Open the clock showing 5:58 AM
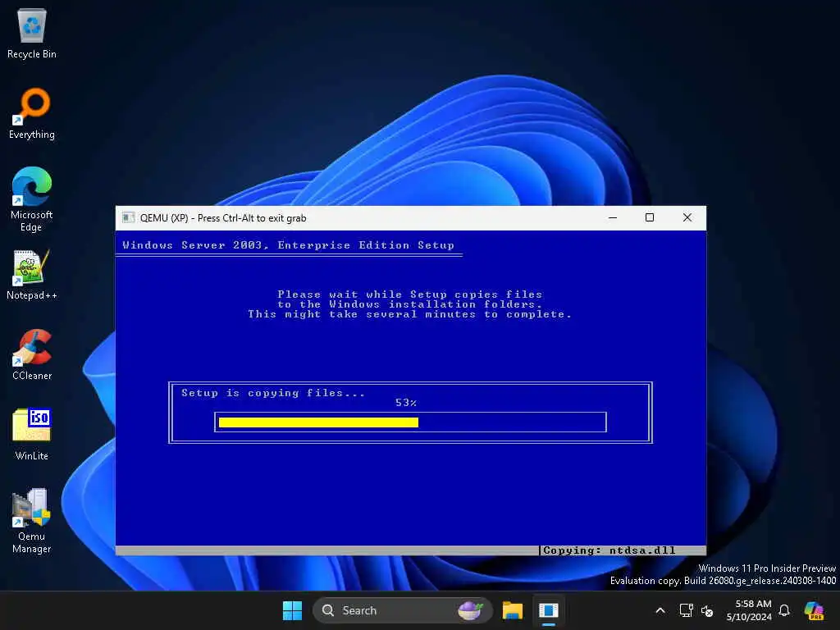Screen dimensions: 840x630 pos(749,610)
